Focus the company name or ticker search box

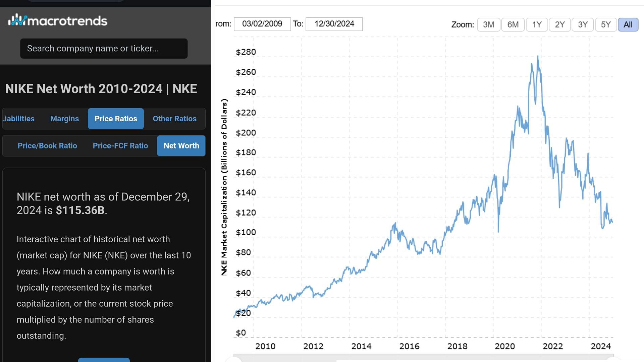click(104, 49)
